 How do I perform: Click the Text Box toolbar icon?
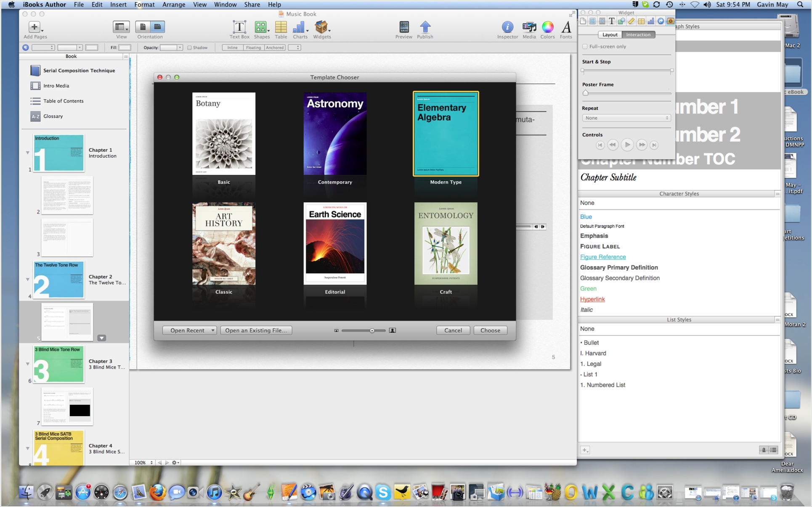pos(239,27)
